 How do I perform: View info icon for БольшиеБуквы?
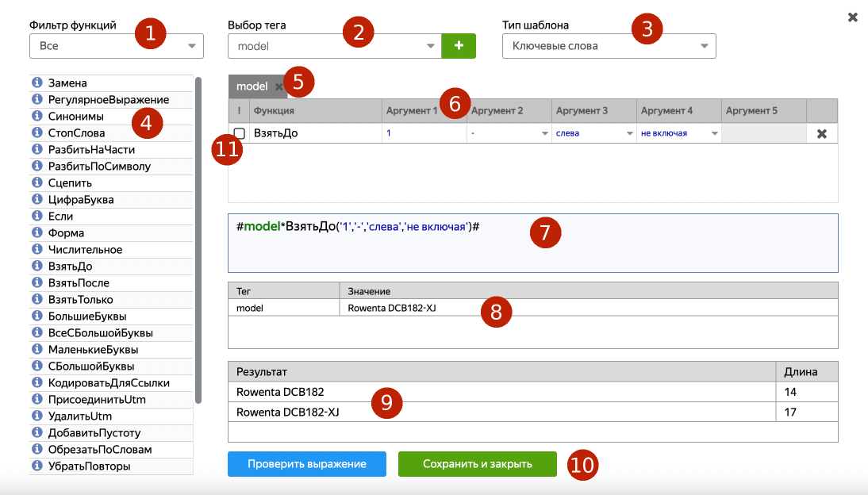click(x=36, y=316)
